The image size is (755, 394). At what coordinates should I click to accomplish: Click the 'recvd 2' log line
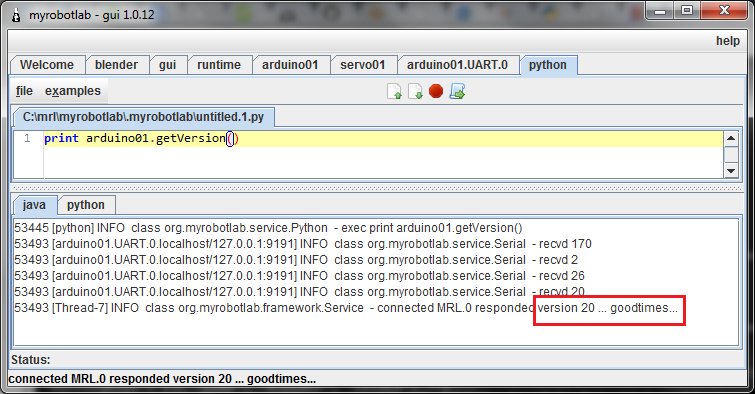pyautogui.click(x=296, y=260)
